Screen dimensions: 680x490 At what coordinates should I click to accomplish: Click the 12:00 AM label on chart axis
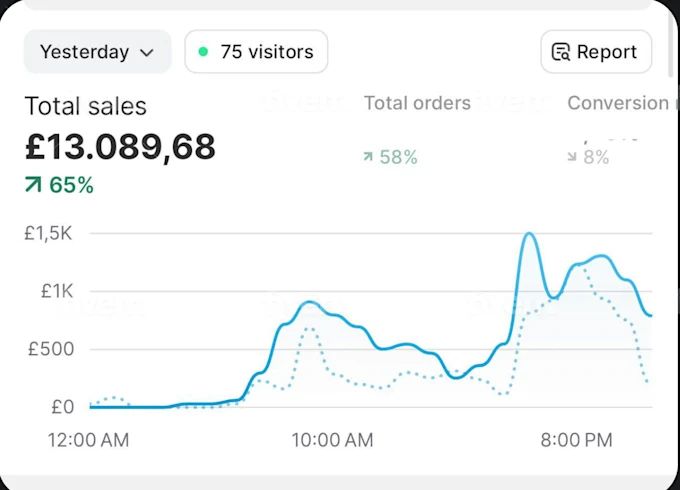point(88,440)
